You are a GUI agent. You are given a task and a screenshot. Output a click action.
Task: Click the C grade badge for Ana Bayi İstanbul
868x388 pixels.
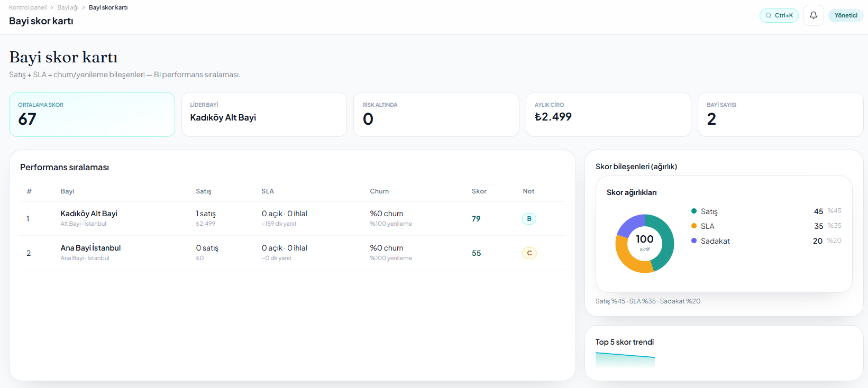[529, 253]
